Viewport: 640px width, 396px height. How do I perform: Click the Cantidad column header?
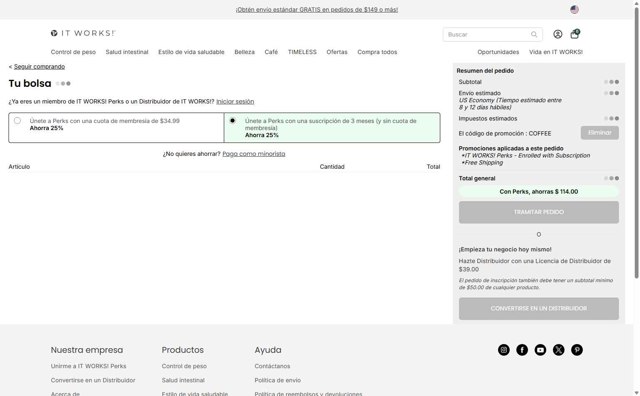332,167
